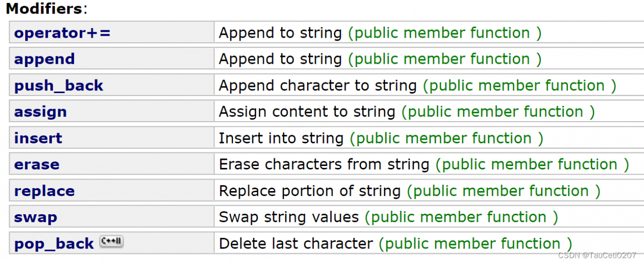Go to the erase function link

[37, 164]
